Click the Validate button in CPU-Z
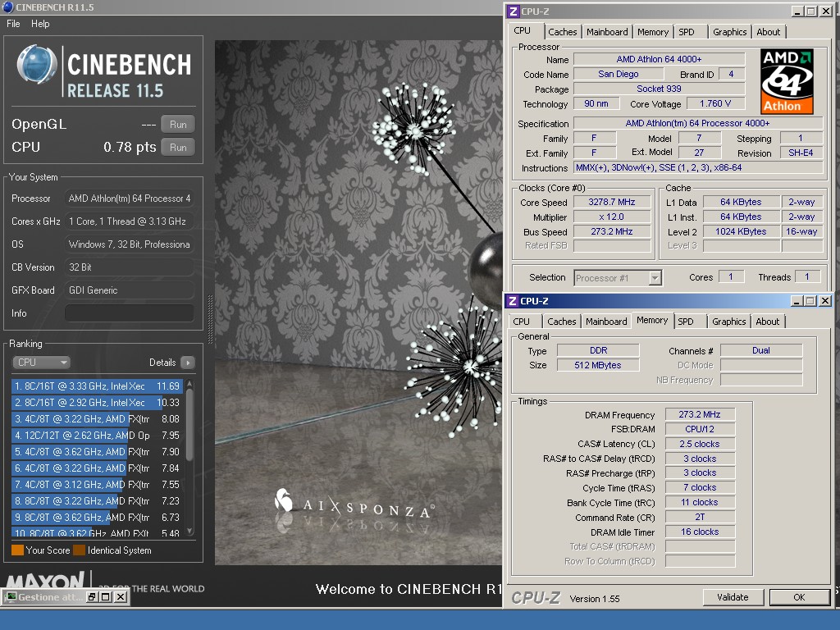The height and width of the screenshot is (630, 840). pyautogui.click(x=733, y=597)
